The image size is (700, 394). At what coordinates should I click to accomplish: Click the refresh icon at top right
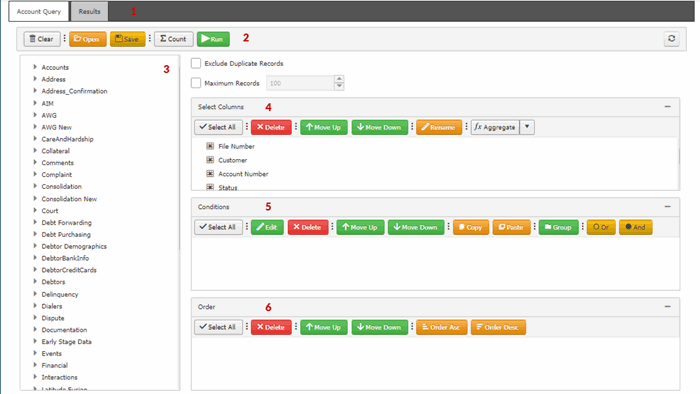[x=671, y=39]
